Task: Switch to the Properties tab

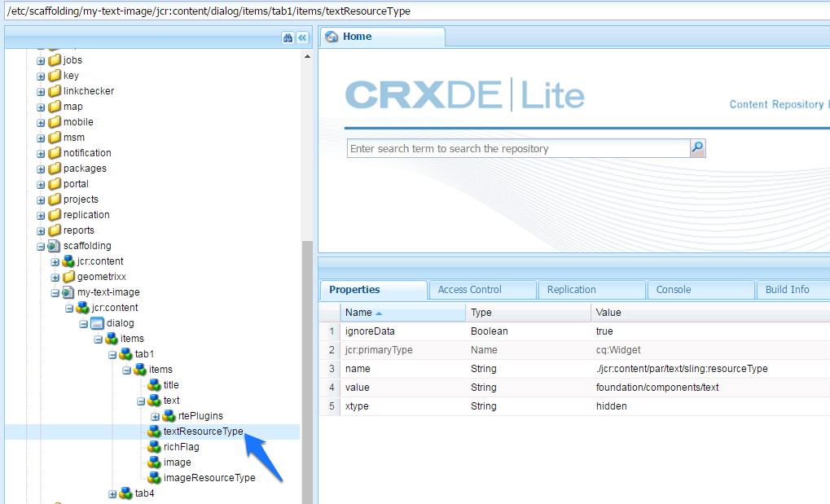Action: [374, 290]
